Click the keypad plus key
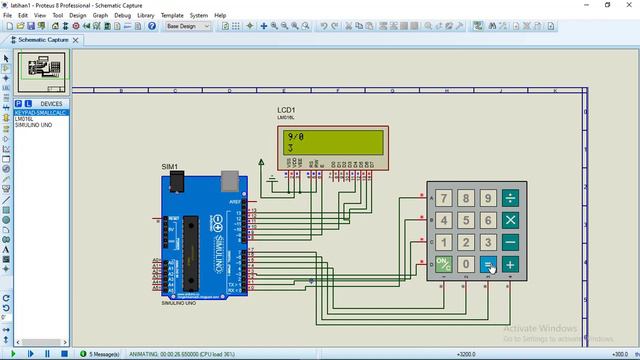Screen dimensions: 640x360 [510, 264]
